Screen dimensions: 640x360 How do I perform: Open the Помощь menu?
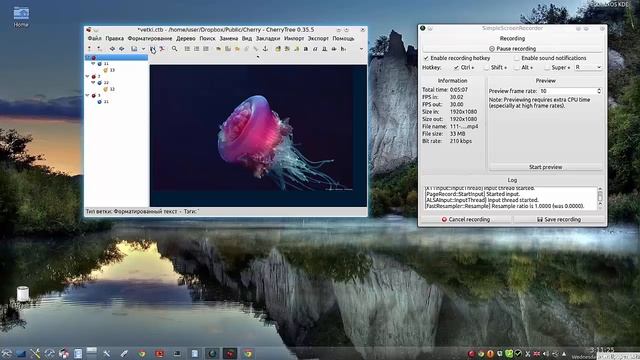(x=343, y=38)
